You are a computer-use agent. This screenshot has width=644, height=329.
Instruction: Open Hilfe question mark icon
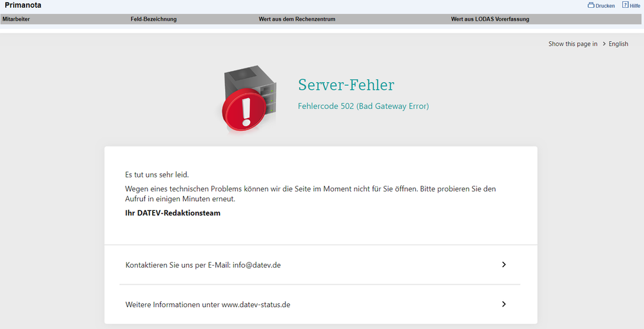click(x=625, y=5)
